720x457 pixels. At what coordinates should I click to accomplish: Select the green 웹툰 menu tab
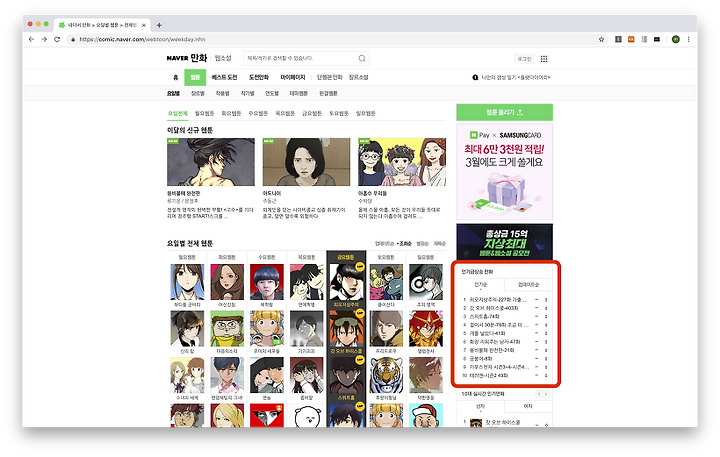195,77
